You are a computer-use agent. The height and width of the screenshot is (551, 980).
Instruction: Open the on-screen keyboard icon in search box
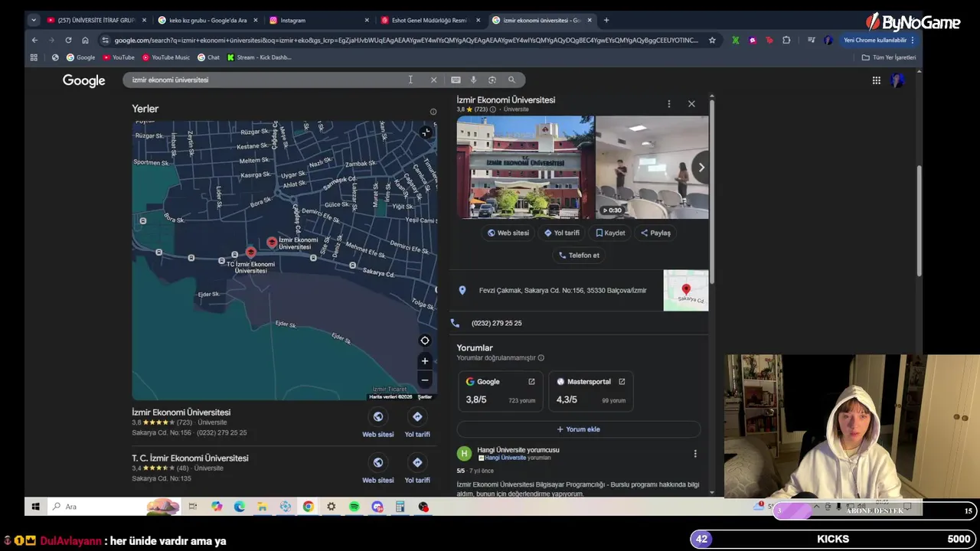(456, 80)
